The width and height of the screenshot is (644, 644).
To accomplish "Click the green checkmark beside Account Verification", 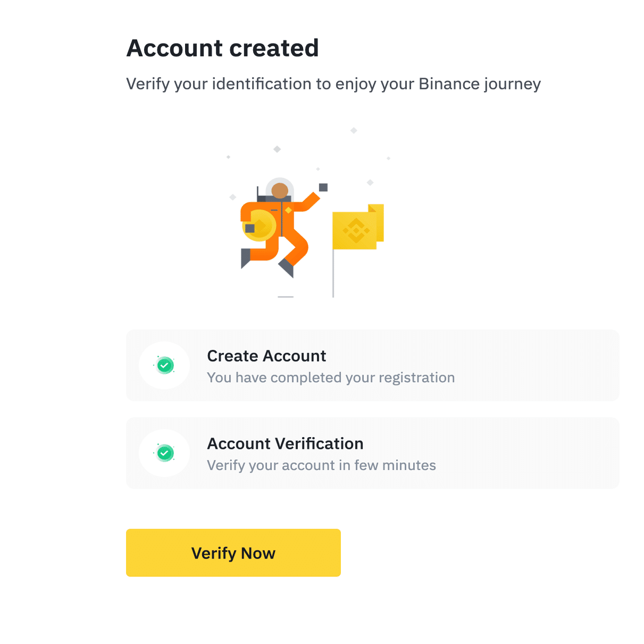I will pyautogui.click(x=164, y=453).
